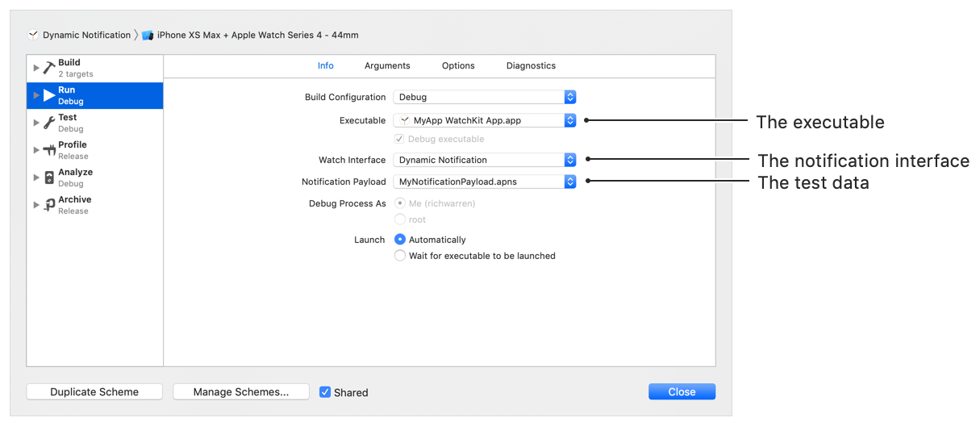Image resolution: width=980 pixels, height=426 pixels.
Task: Switch to the Options tab
Action: coord(458,66)
